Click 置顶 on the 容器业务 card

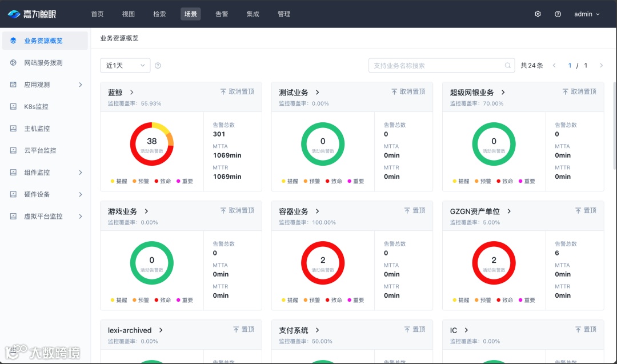[x=415, y=210]
